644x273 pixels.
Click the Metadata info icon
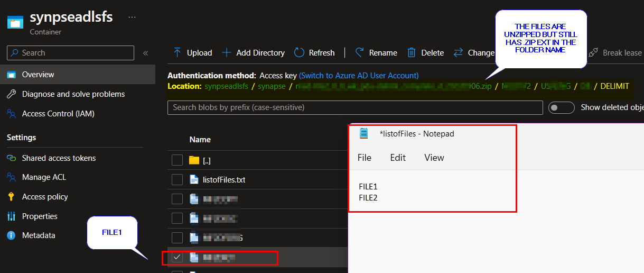pyautogui.click(x=11, y=235)
